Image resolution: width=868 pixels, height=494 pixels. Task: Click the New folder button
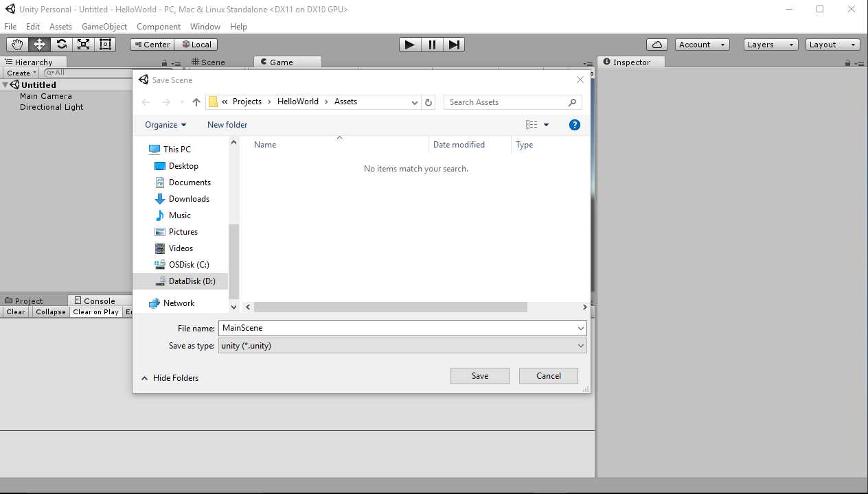(227, 125)
